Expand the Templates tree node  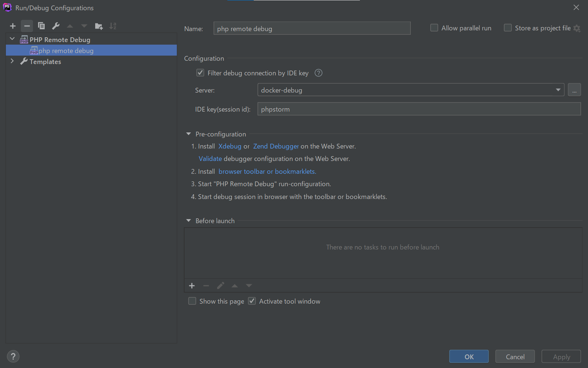coord(12,61)
